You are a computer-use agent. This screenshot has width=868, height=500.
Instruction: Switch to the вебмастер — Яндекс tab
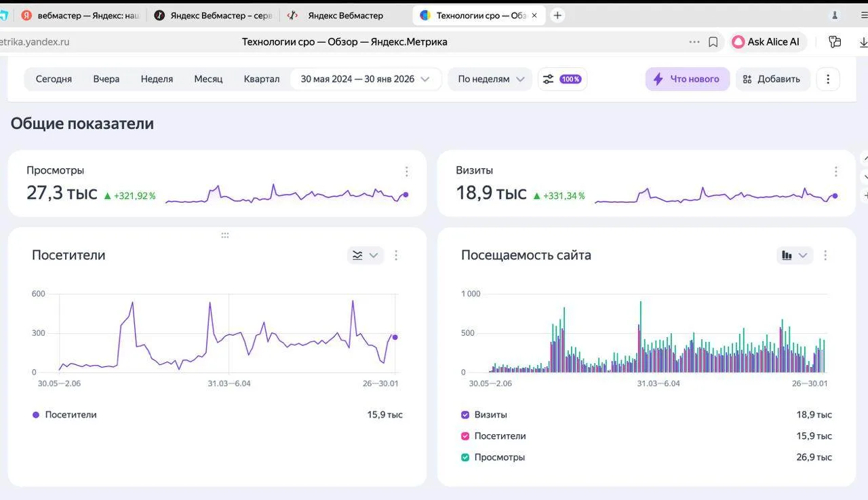pyautogui.click(x=79, y=15)
